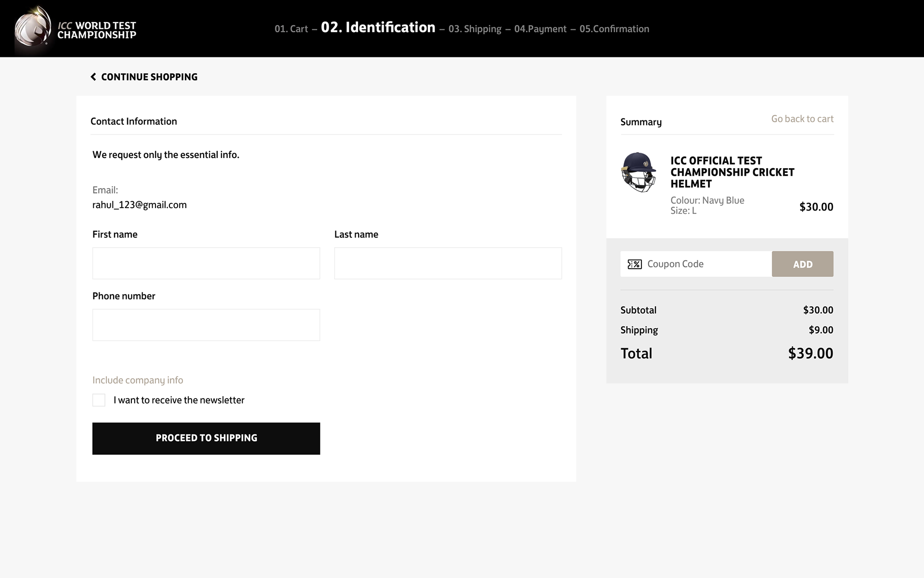The image size is (924, 578).
Task: Click into the Last name field
Action: coord(448,263)
